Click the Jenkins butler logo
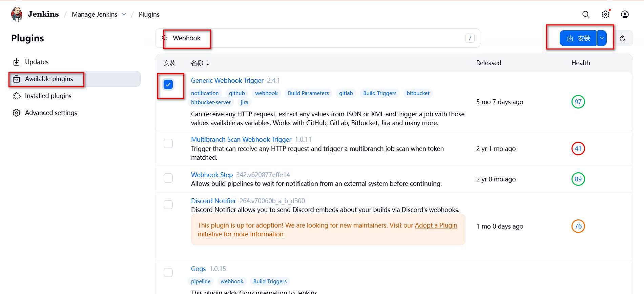 (x=17, y=14)
